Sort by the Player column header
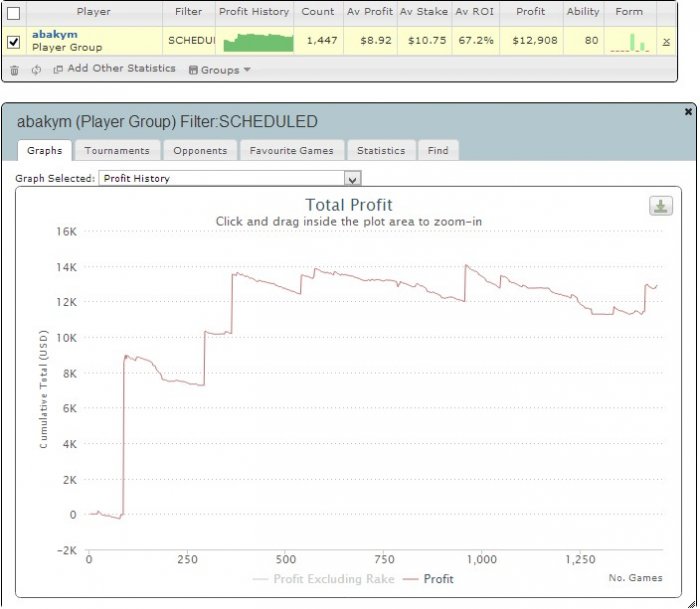Image resolution: width=700 pixels, height=609 pixels. pos(93,12)
